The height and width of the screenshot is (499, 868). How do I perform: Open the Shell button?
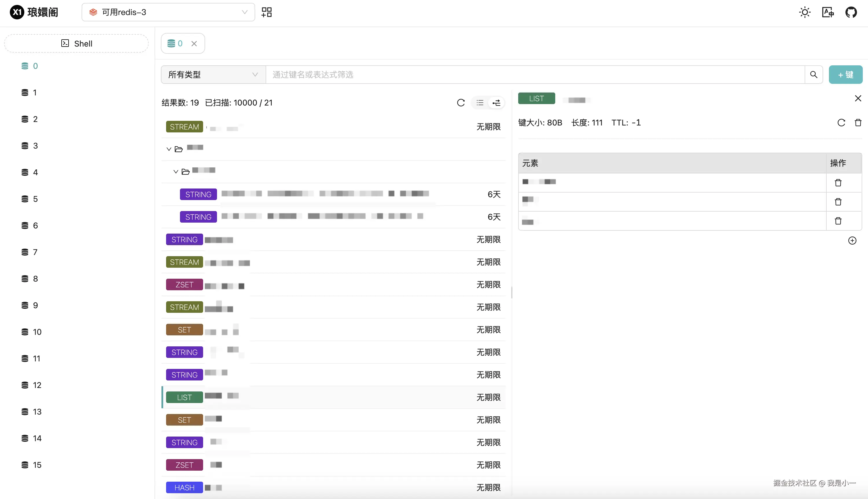76,44
